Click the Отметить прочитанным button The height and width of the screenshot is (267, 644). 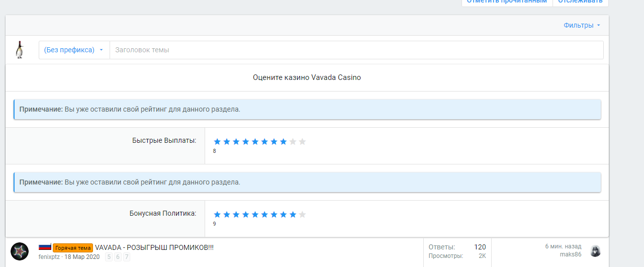point(507,2)
